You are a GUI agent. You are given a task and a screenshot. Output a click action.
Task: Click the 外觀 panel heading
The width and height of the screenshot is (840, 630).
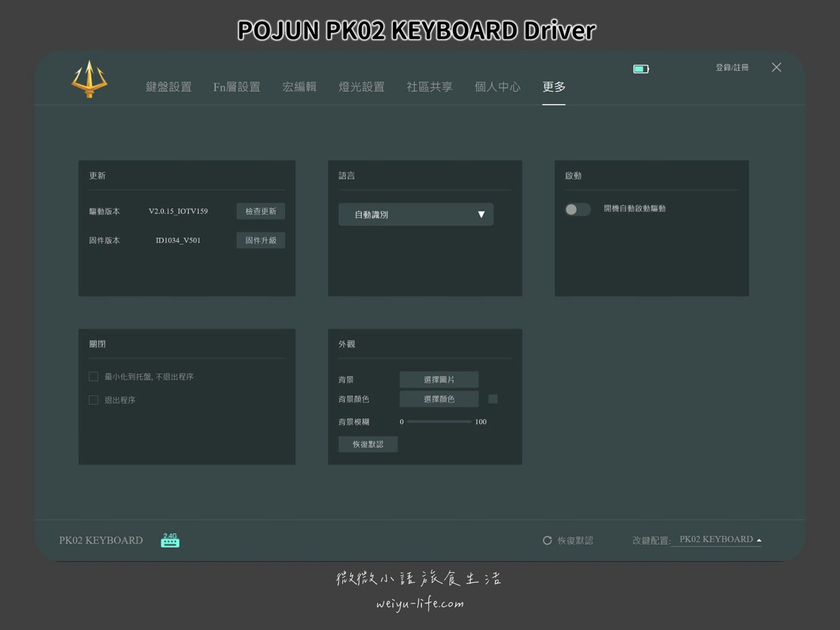(347, 344)
